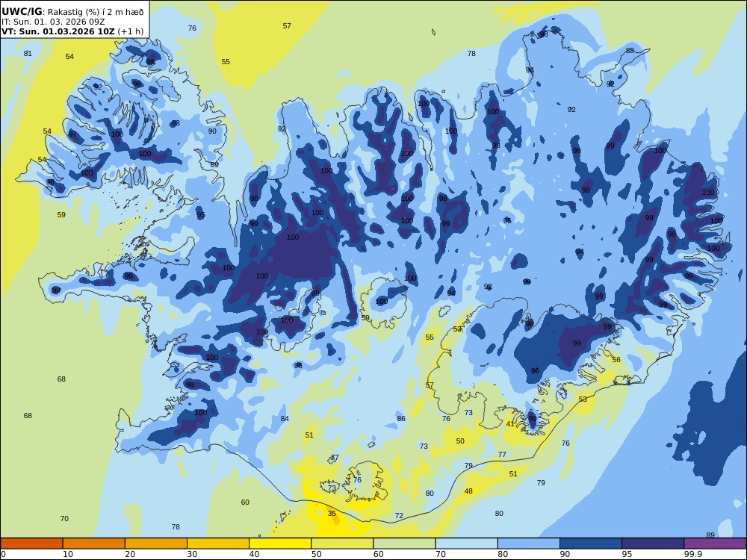747x560 pixels.
Task: Select the map value 72 near south coast
Action: coord(399,516)
